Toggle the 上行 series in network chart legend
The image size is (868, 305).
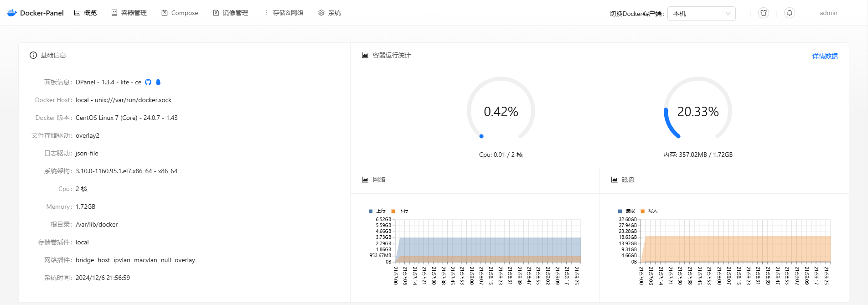click(377, 211)
